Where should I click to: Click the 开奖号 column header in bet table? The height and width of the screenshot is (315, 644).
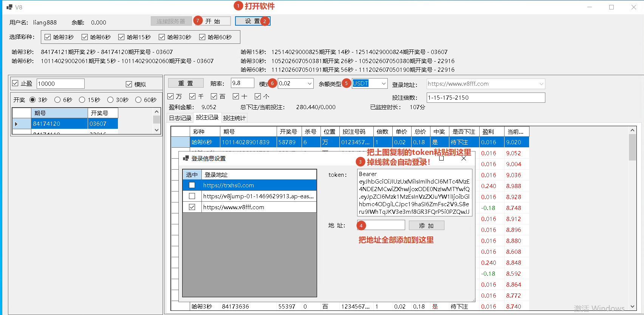tap(289, 131)
